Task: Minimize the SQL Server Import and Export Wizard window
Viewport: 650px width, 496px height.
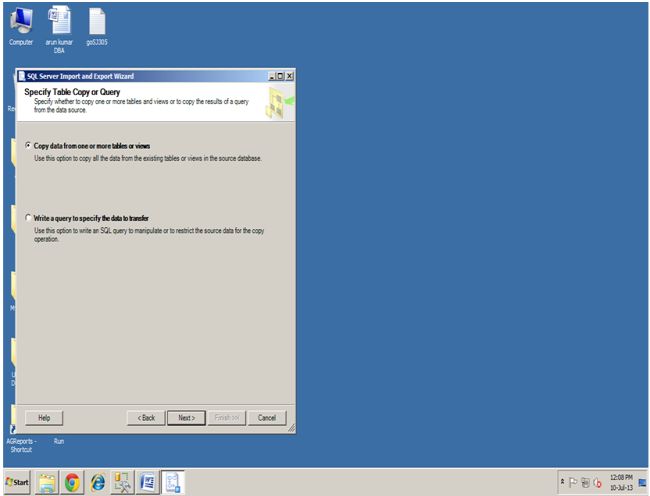Action: tap(272, 76)
